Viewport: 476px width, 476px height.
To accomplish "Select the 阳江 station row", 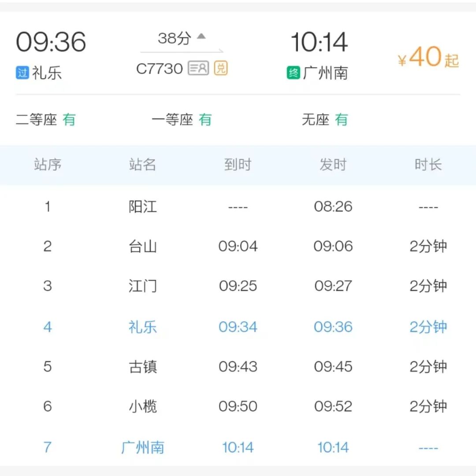I will (x=238, y=207).
